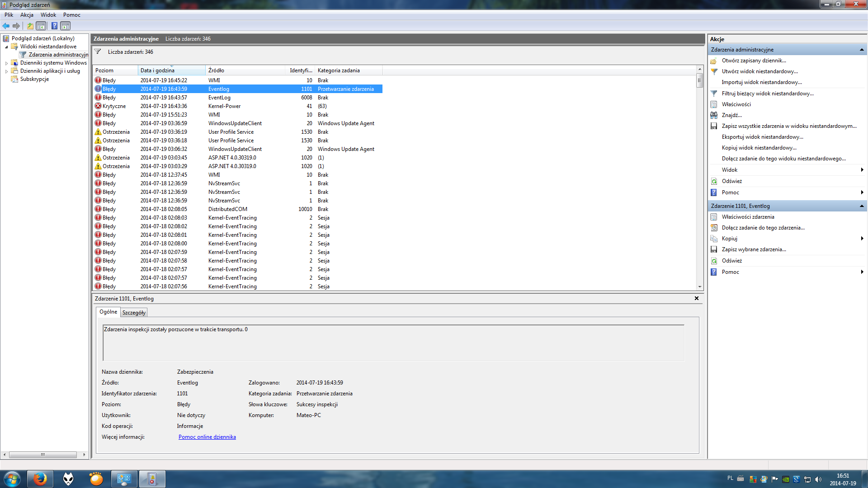Toggle the action pane toolbar button
868x488 pixels.
66,26
